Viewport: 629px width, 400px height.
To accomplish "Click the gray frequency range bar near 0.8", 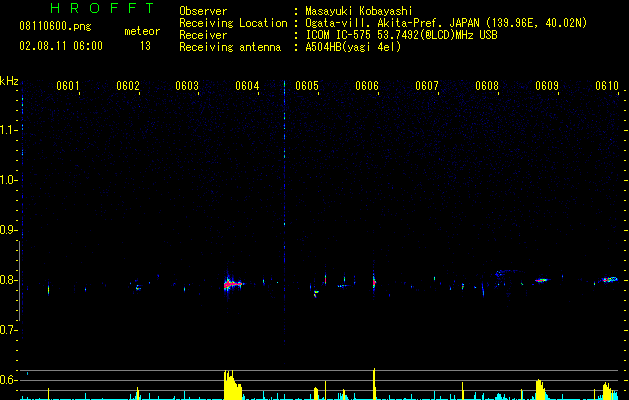I will tap(19, 281).
